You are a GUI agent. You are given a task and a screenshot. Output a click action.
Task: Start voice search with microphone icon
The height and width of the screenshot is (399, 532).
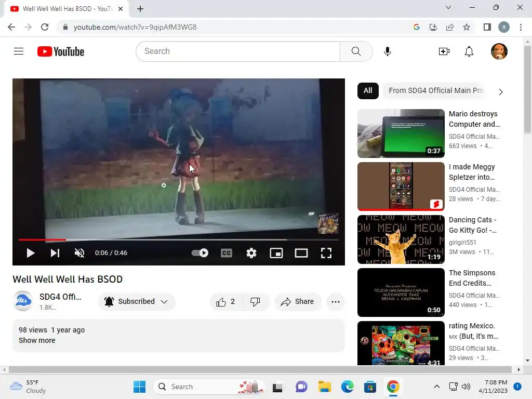coord(387,51)
